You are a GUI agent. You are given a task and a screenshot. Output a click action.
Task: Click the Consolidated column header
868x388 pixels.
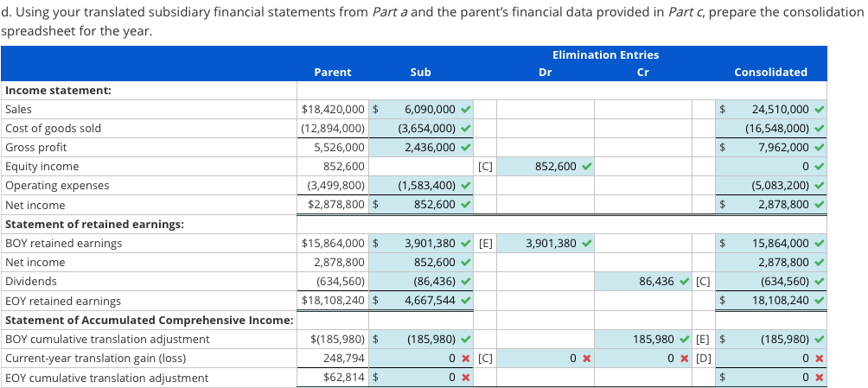[770, 73]
